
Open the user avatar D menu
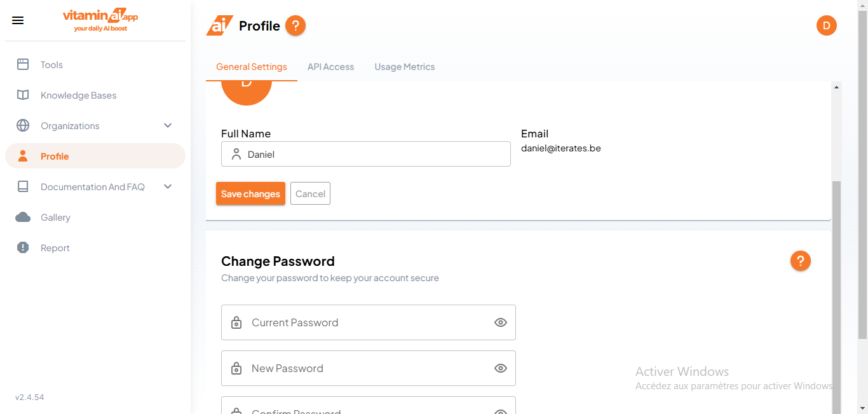[827, 25]
